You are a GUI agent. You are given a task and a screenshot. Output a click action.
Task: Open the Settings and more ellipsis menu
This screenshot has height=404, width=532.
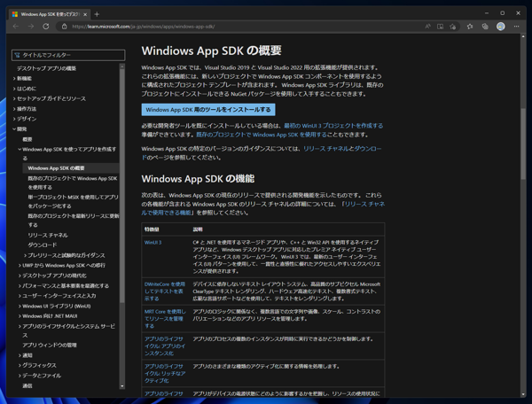tap(516, 27)
